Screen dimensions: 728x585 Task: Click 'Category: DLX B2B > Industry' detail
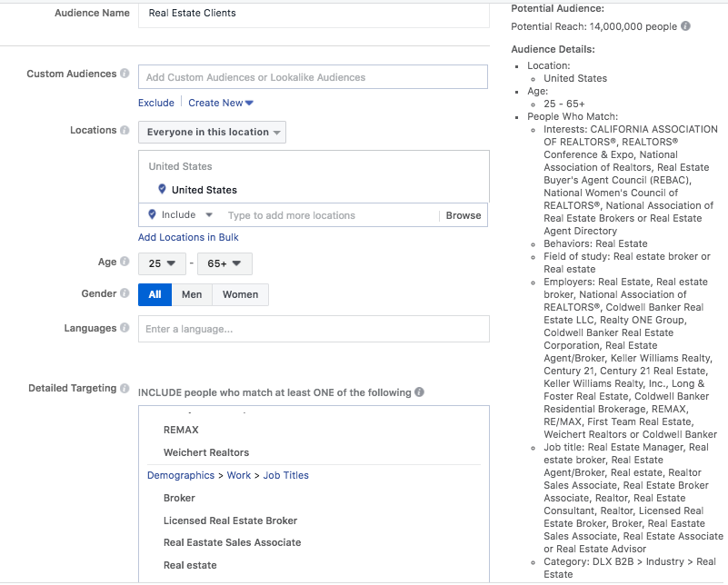(630, 568)
